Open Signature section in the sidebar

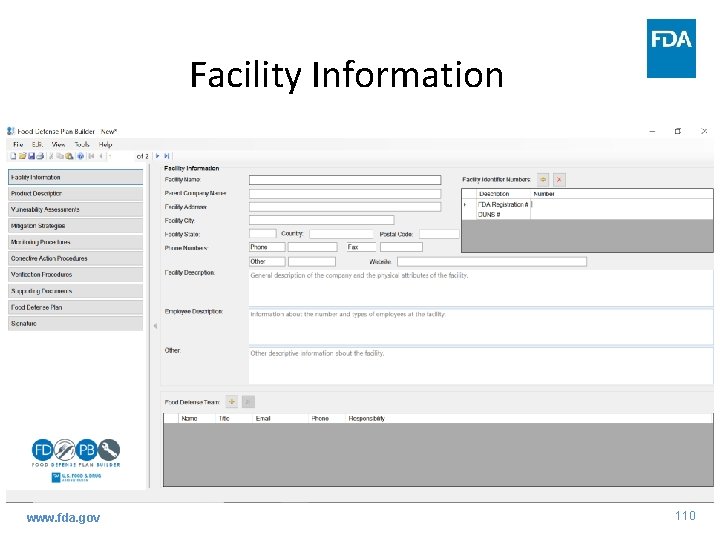75,324
